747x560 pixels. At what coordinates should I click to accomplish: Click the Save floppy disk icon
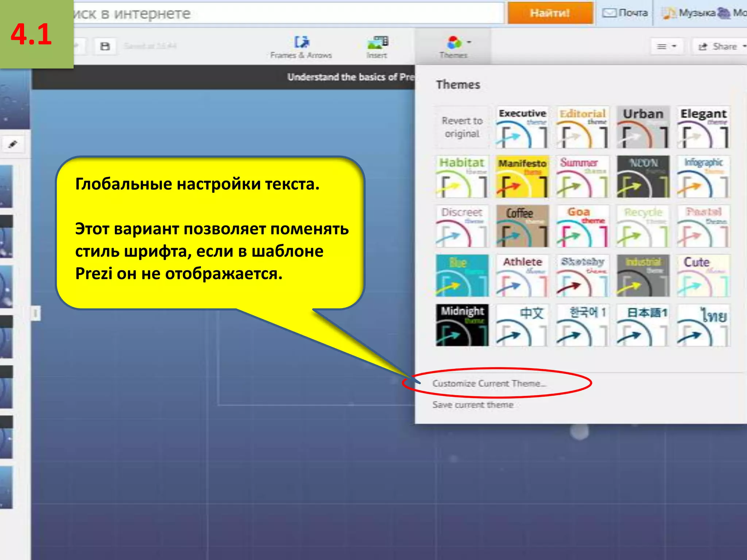point(105,46)
